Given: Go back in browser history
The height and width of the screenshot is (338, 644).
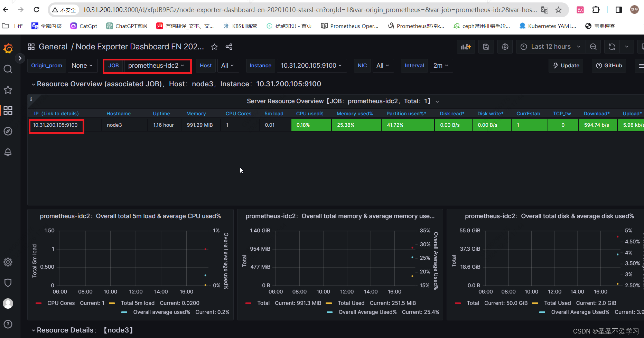Looking at the screenshot, I should click(6, 10).
